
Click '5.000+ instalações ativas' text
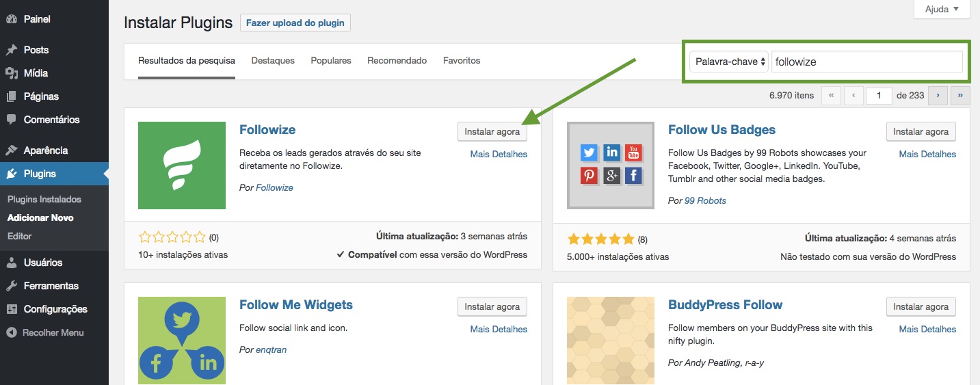click(x=618, y=256)
